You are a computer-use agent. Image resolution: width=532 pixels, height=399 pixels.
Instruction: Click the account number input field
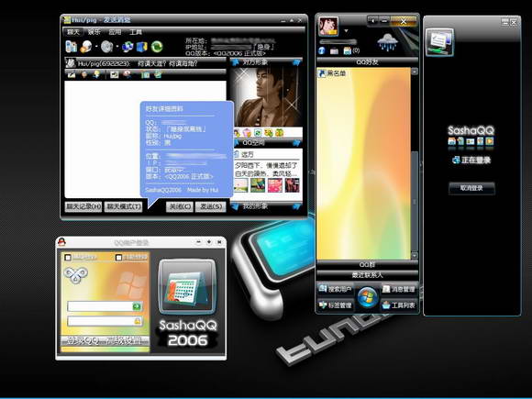pyautogui.click(x=105, y=306)
